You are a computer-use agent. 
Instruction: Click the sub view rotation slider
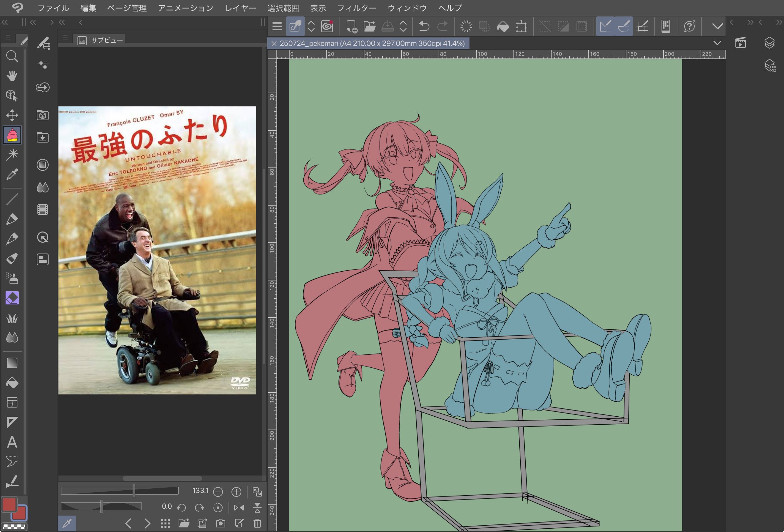point(101,506)
